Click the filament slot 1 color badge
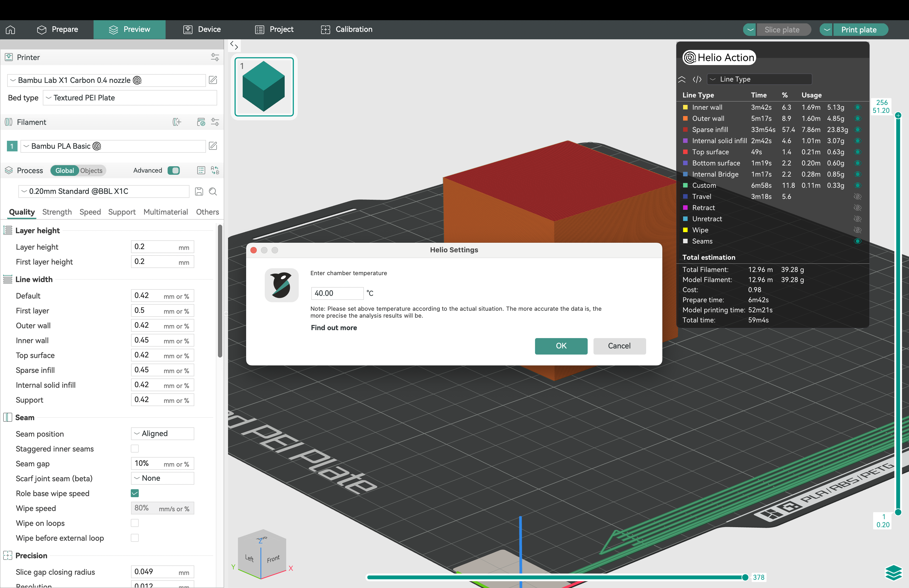The height and width of the screenshot is (588, 909). [x=12, y=146]
